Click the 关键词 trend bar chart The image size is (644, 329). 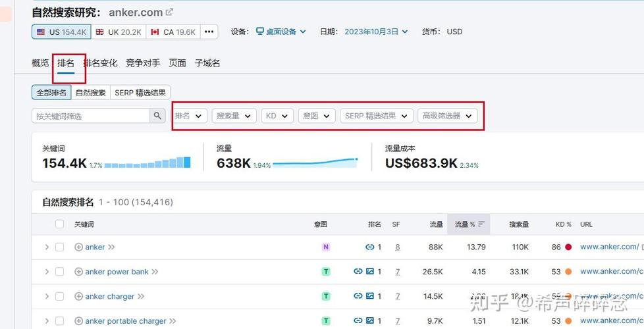[x=148, y=163]
